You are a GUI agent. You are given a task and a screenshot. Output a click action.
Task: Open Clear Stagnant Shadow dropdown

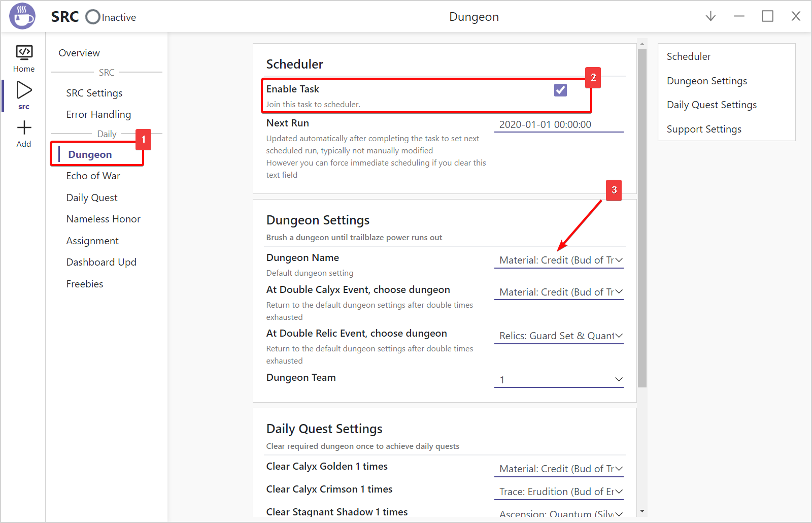pos(559,513)
